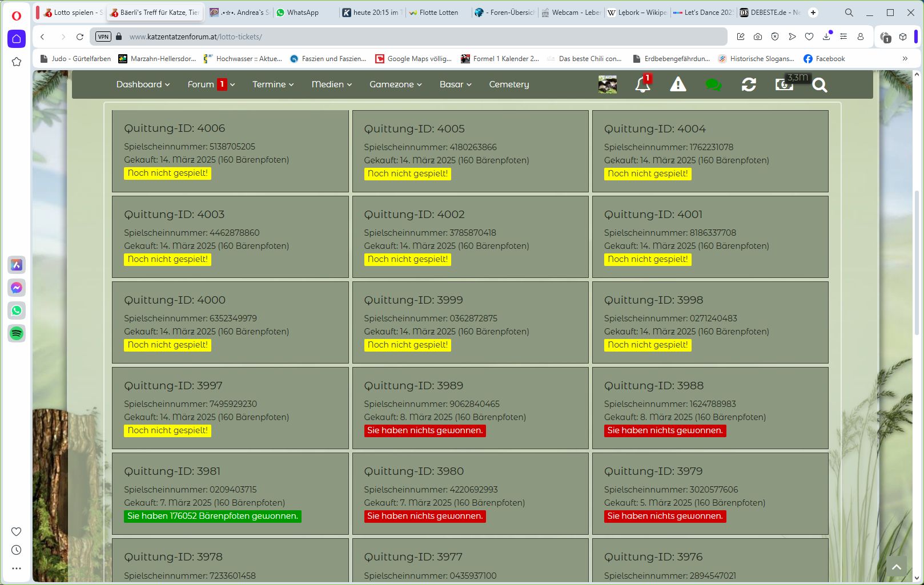
Task: Click the user avatar thumbnail in navbar
Action: tap(607, 85)
